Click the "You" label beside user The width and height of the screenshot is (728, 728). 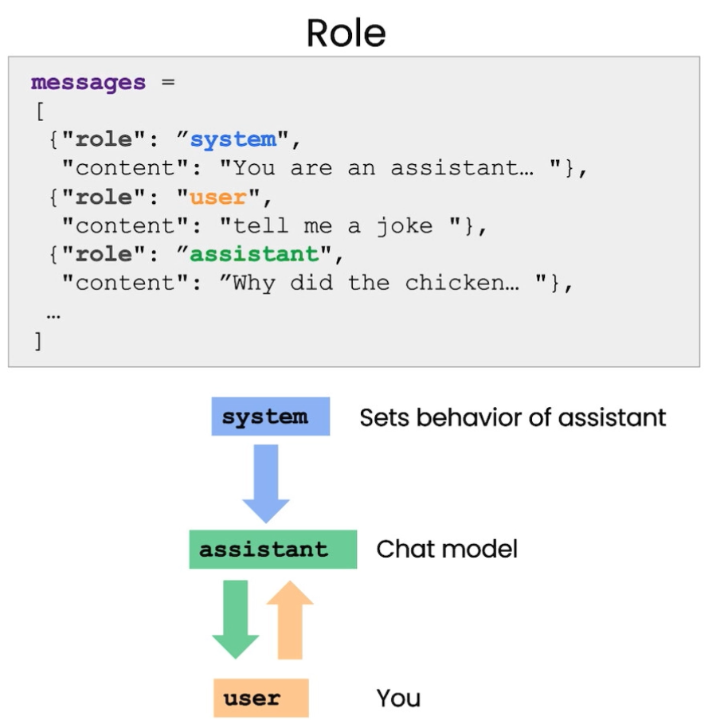(398, 699)
